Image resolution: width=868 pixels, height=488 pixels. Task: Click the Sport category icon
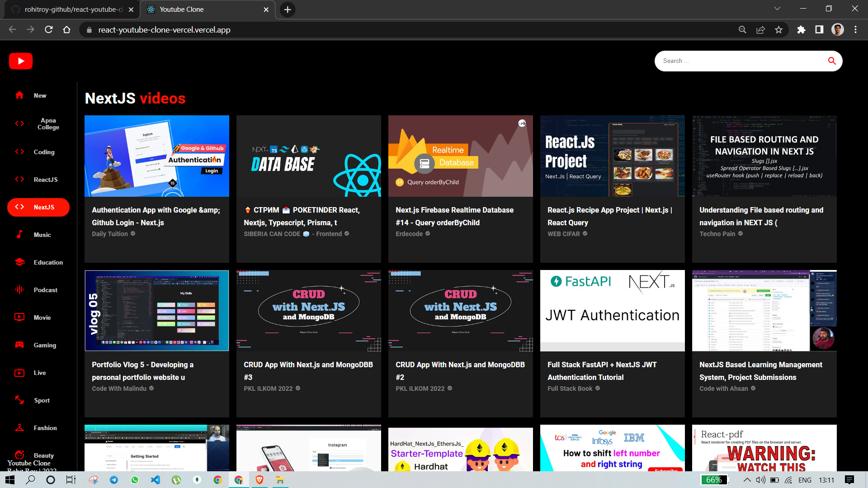pyautogui.click(x=19, y=400)
